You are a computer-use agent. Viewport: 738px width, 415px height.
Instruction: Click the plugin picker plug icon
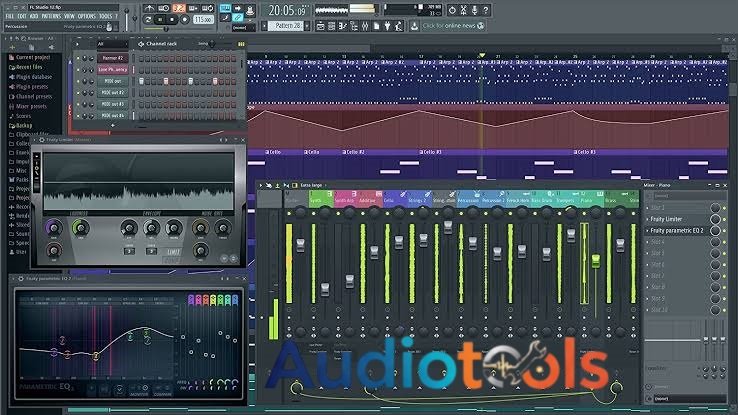tap(387, 26)
